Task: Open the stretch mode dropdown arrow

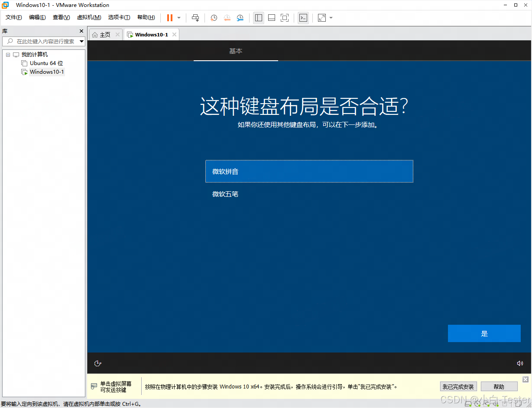Action: pos(331,18)
